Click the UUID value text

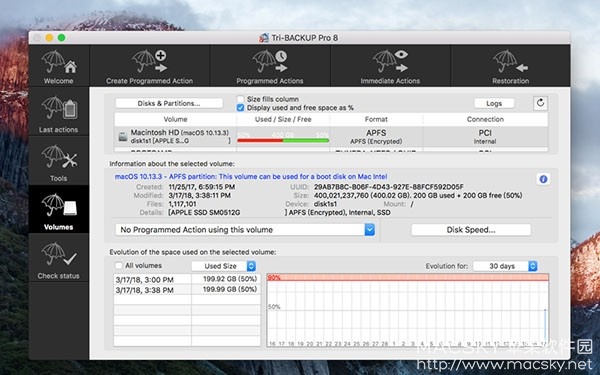[x=388, y=187]
